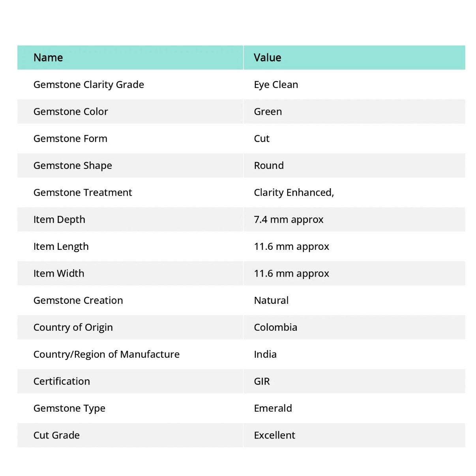This screenshot has height=476, width=476.
Task: Click the GIR certification value
Action: pos(262,381)
